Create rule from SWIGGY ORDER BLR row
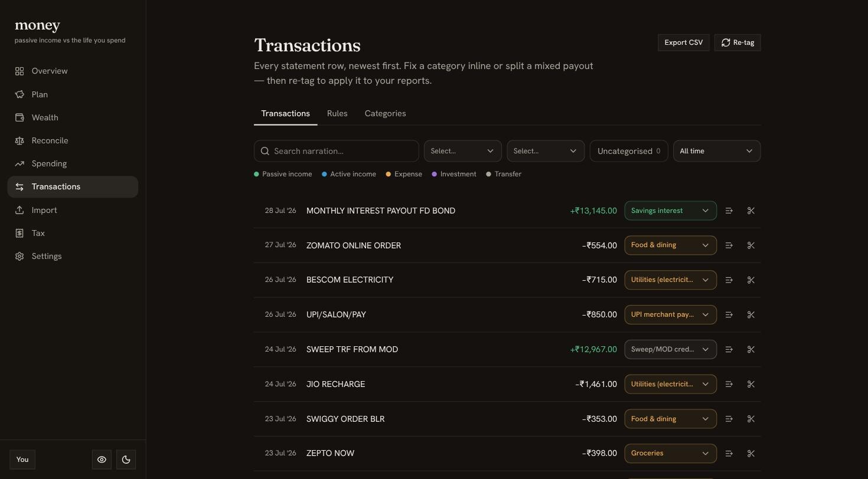Image resolution: width=868 pixels, height=479 pixels. point(729,419)
